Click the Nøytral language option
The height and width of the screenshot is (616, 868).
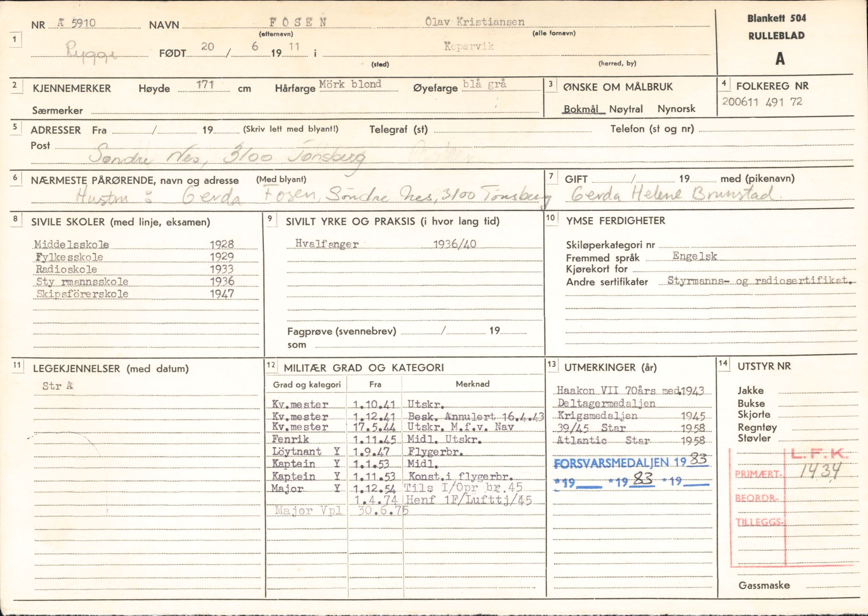[626, 109]
